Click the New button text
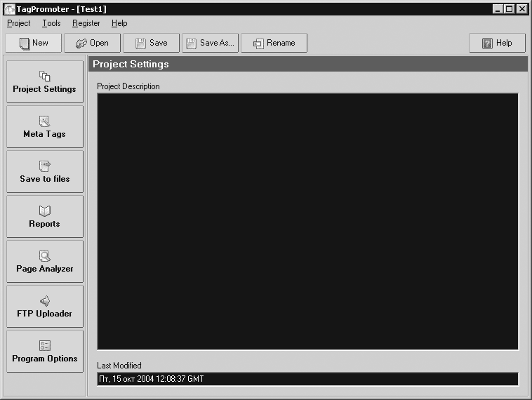The image size is (532, 400). tap(40, 43)
